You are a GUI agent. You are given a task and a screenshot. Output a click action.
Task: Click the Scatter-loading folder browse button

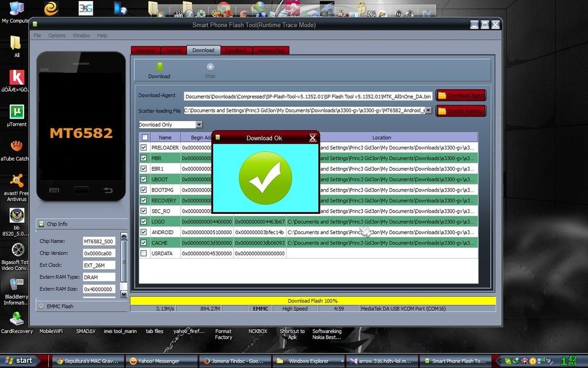click(460, 110)
